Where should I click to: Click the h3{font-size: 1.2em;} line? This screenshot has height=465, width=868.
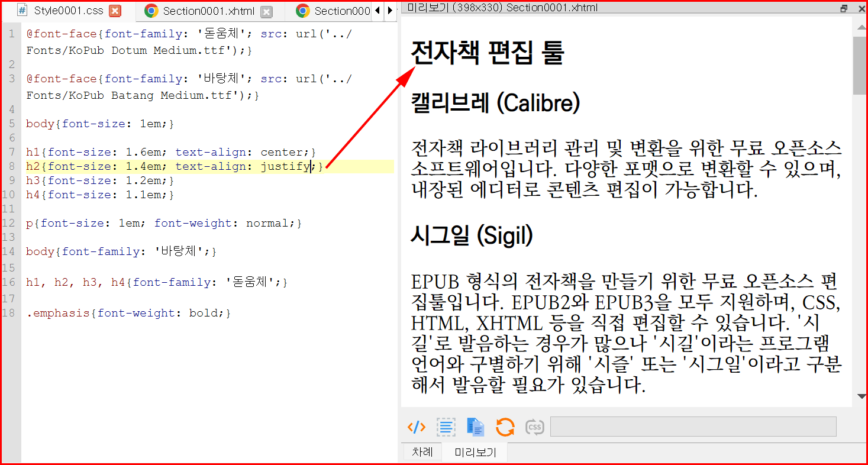tap(100, 180)
